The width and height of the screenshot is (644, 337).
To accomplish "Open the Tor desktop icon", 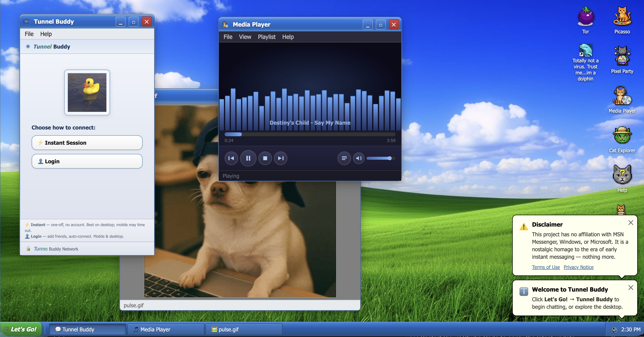I will [585, 20].
